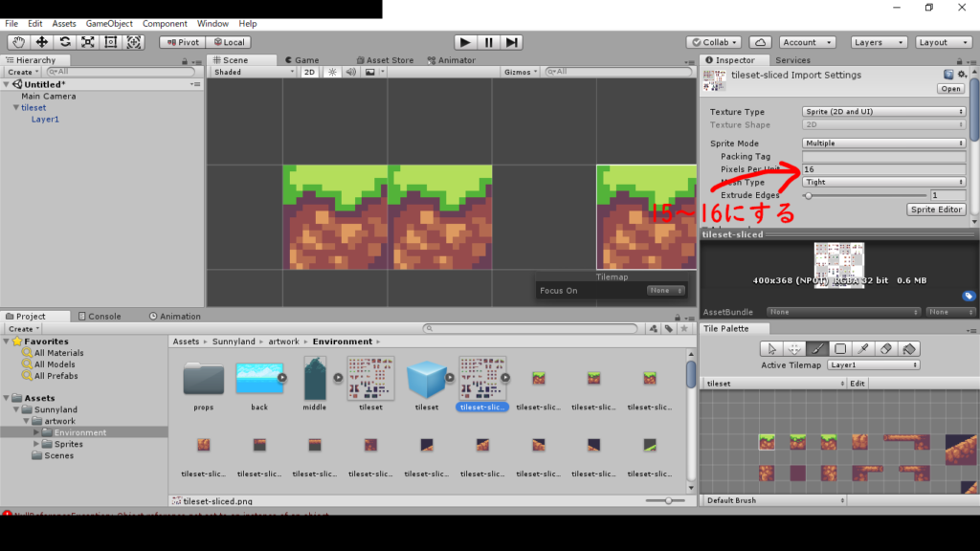Pick the eraser tool in Tile Palette
Screen dimensions: 980x551
click(x=886, y=349)
